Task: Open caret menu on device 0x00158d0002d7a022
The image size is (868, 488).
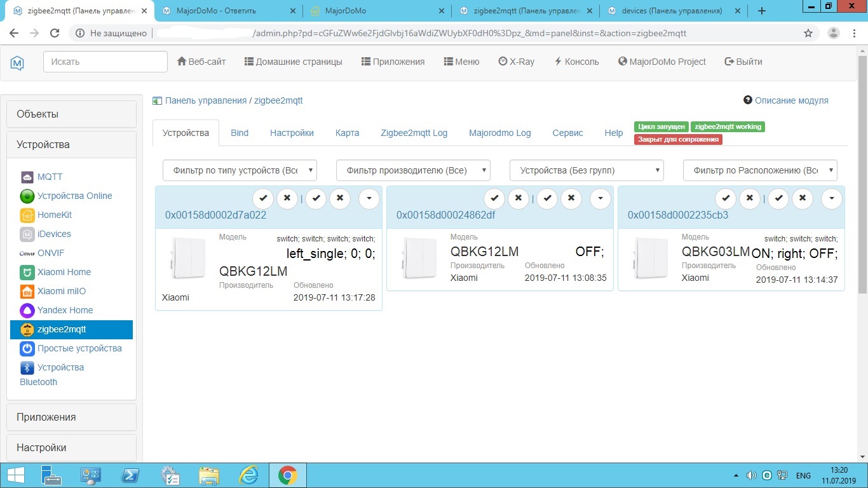Action: [369, 198]
